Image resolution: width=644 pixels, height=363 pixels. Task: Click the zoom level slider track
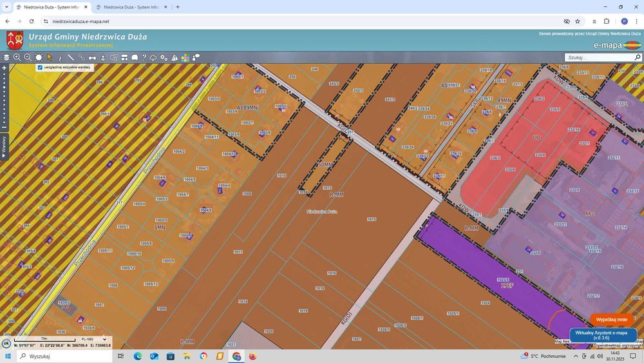point(4,99)
